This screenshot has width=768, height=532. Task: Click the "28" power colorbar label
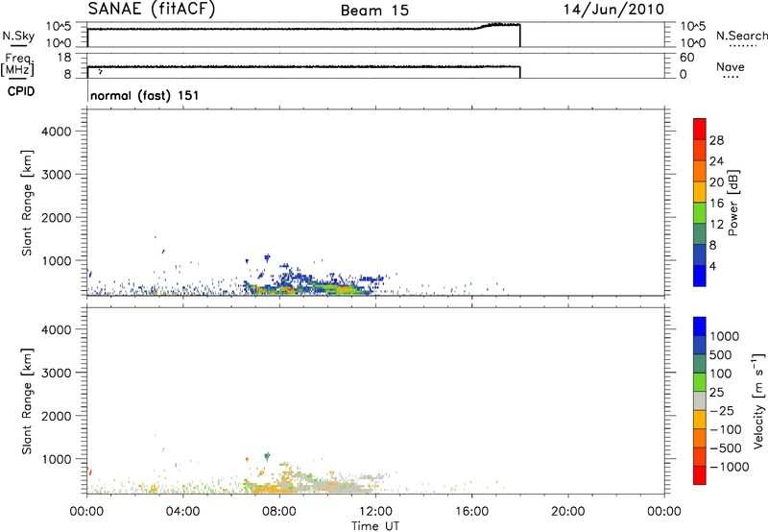716,140
